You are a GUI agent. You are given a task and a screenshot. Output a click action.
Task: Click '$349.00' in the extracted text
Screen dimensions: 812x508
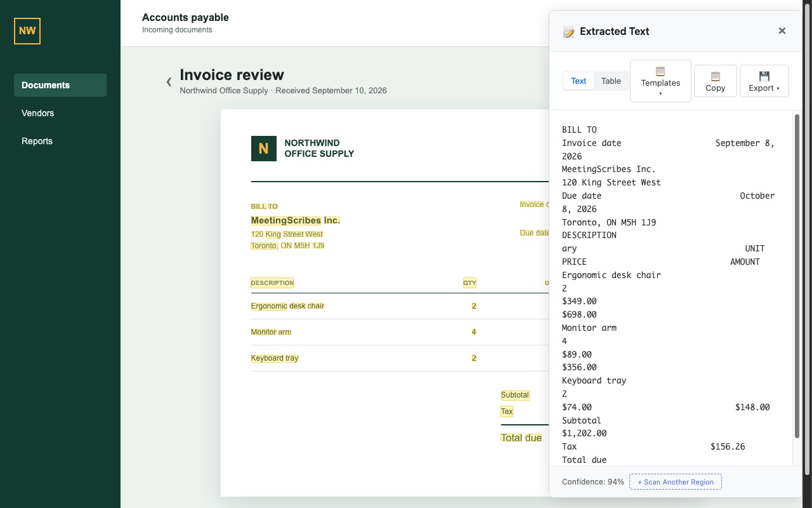pos(579,301)
